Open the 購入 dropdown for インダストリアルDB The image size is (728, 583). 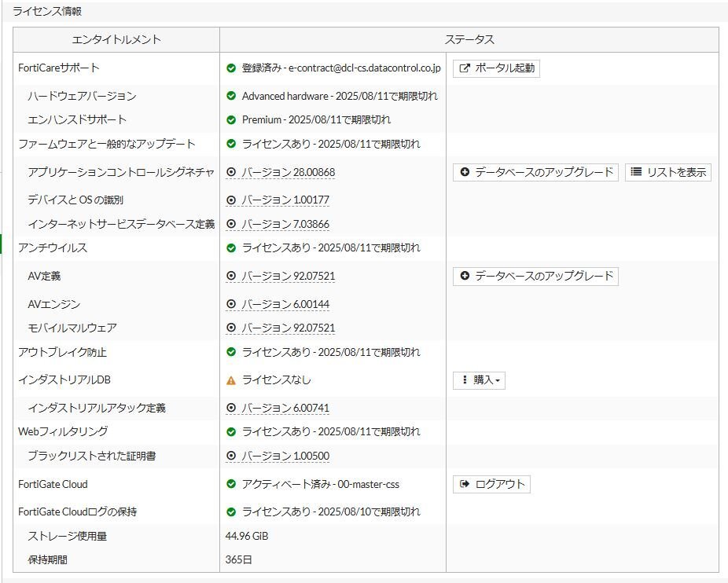coord(480,380)
